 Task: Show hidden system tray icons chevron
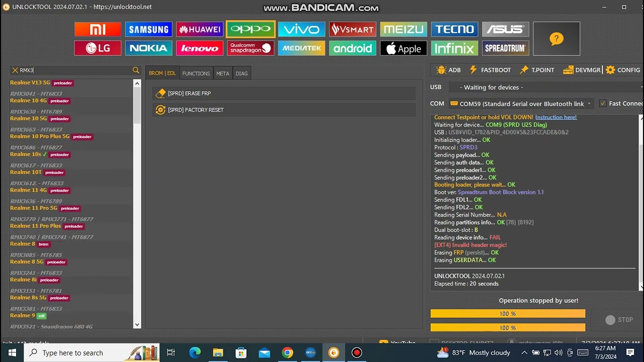[524, 353]
